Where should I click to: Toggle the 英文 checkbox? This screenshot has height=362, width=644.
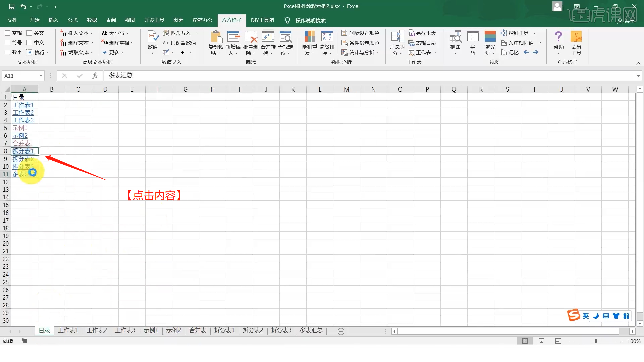tap(29, 33)
